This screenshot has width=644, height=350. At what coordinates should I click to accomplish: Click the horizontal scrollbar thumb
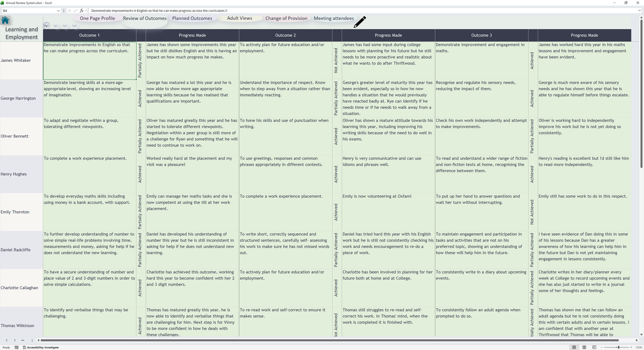point(329,340)
